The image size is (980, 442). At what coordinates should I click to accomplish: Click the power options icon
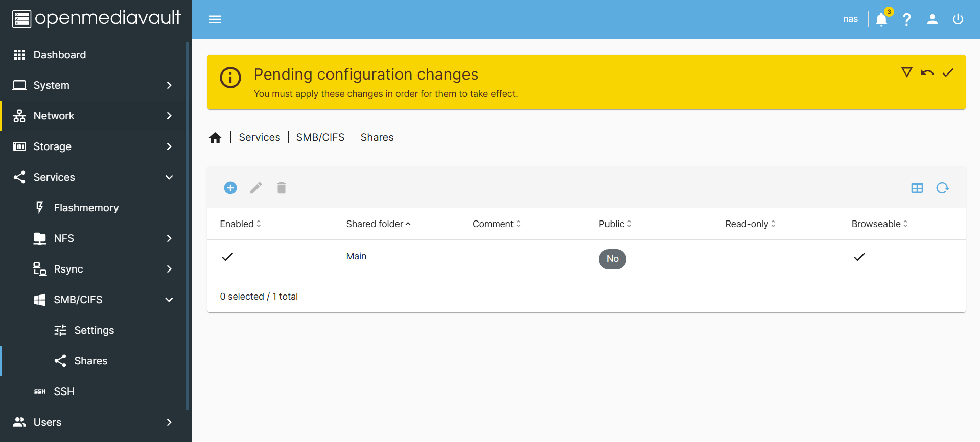point(958,19)
